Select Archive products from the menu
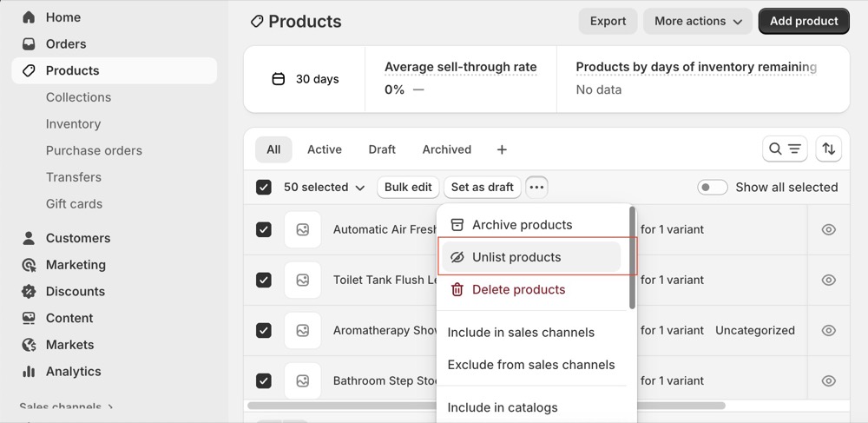 tap(531, 225)
